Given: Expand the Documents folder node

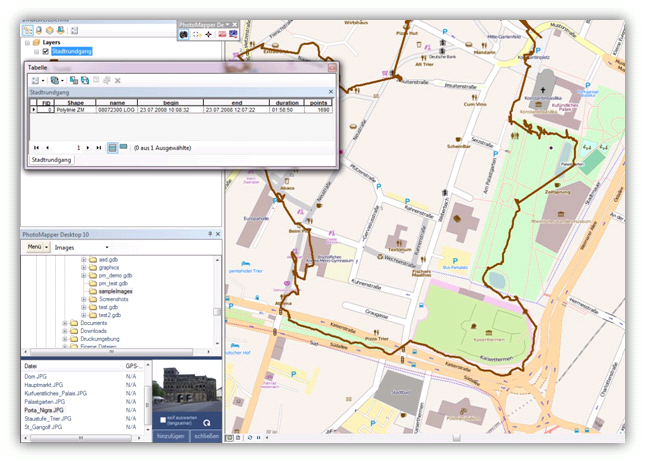Looking at the screenshot, I should [x=65, y=323].
